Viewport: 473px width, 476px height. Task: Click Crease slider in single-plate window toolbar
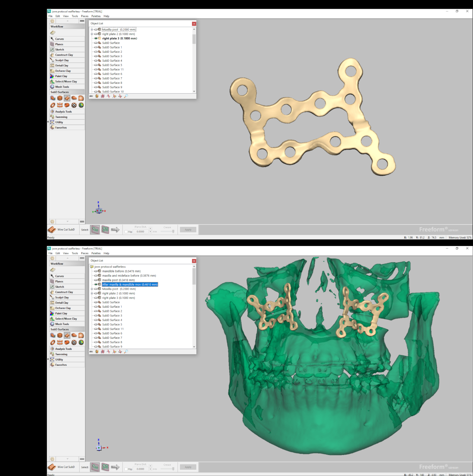coord(167,231)
